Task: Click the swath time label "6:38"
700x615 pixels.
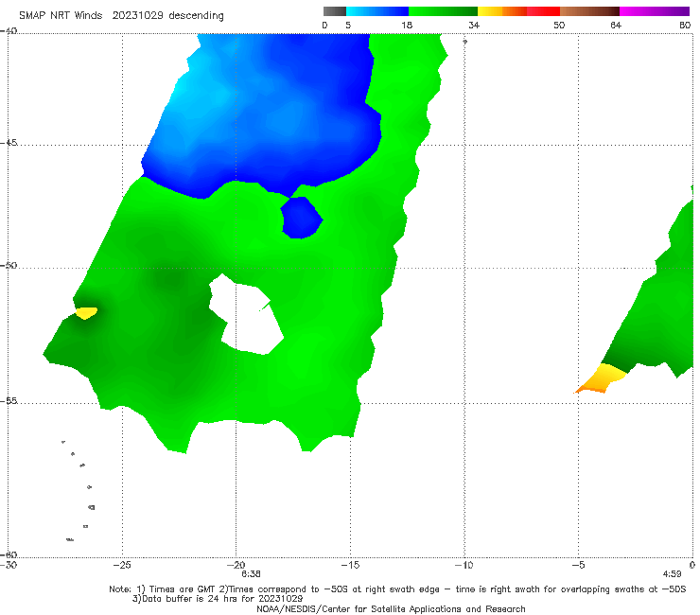Action: click(251, 574)
